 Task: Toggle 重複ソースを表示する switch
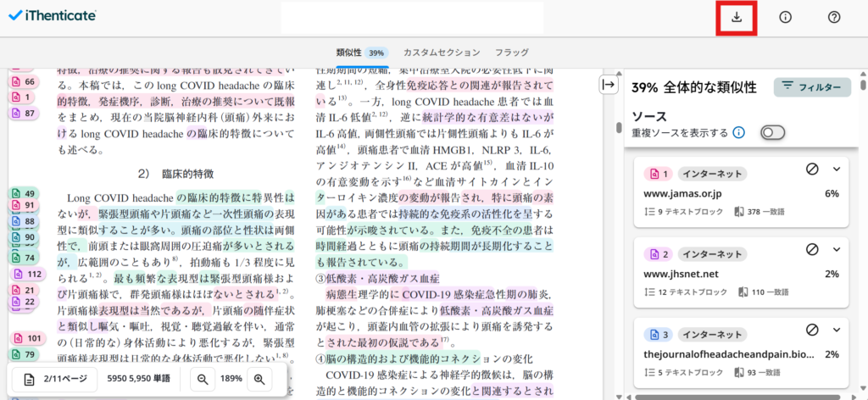point(772,132)
